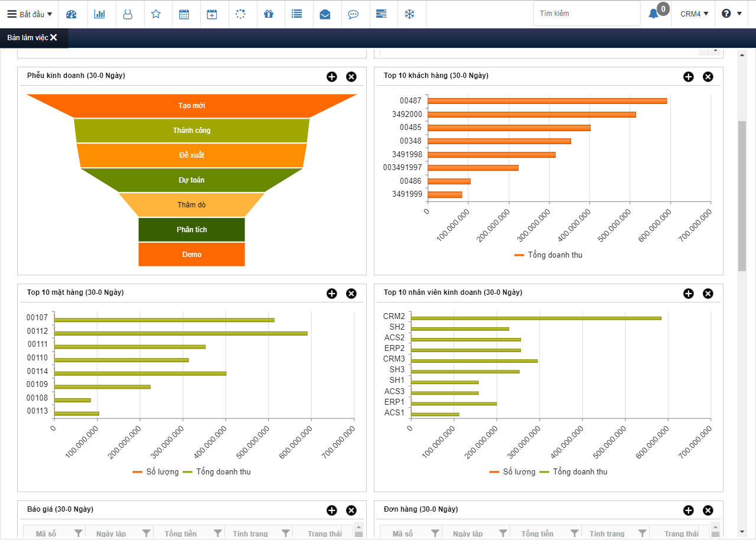Remove the Top 10 khách hàng panel
Viewport: 756px width, 540px height.
tap(708, 77)
